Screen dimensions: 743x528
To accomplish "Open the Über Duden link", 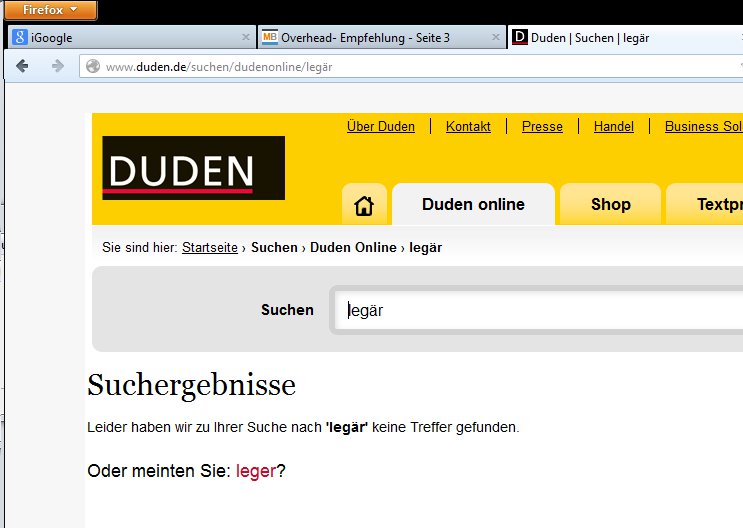I will tap(381, 127).
